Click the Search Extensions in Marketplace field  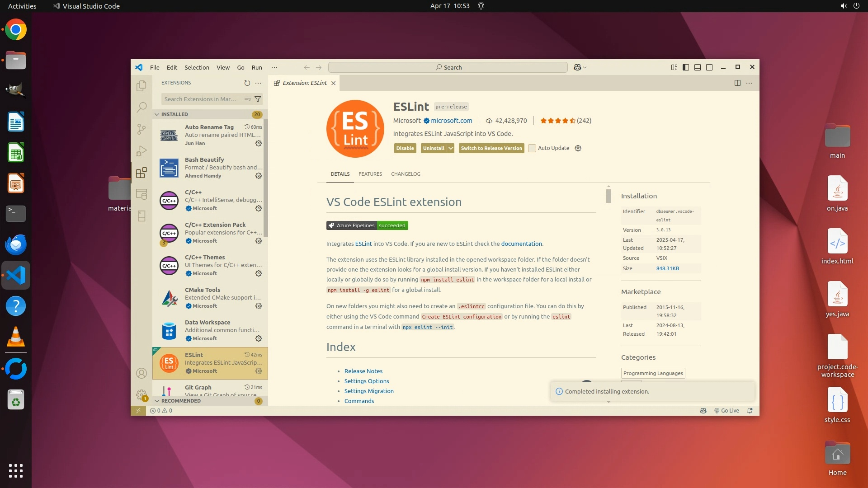pyautogui.click(x=200, y=99)
